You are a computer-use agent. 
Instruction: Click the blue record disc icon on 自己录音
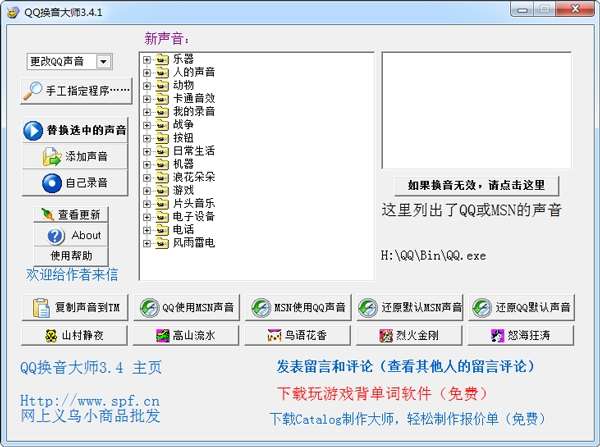52,183
